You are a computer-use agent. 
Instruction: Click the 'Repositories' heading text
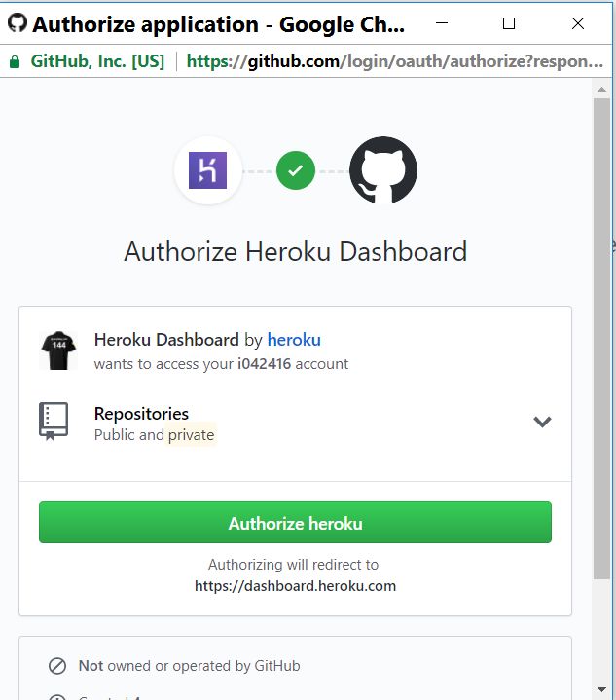[x=141, y=414]
